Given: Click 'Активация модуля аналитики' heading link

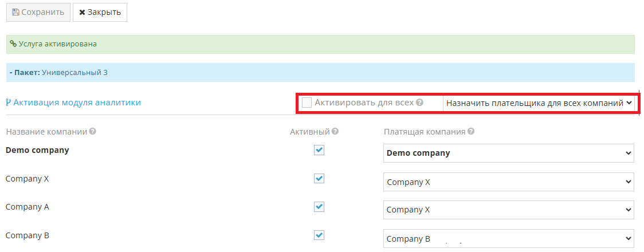Looking at the screenshot, I should 77,103.
